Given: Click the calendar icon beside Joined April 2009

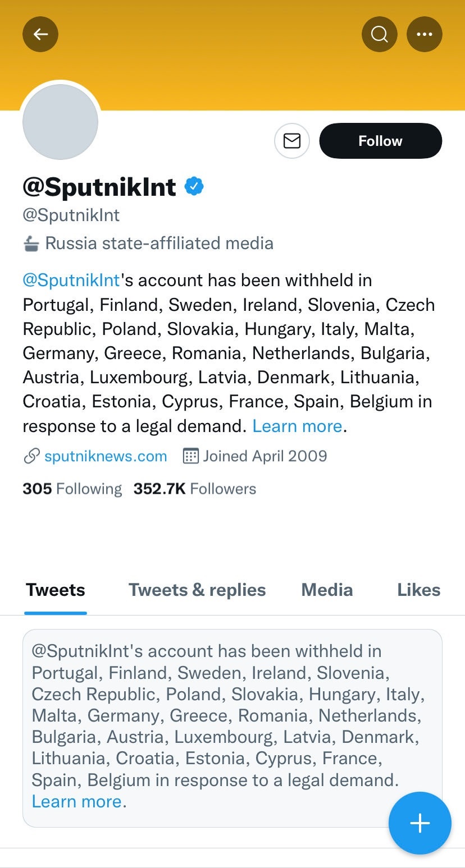Looking at the screenshot, I should coord(190,456).
